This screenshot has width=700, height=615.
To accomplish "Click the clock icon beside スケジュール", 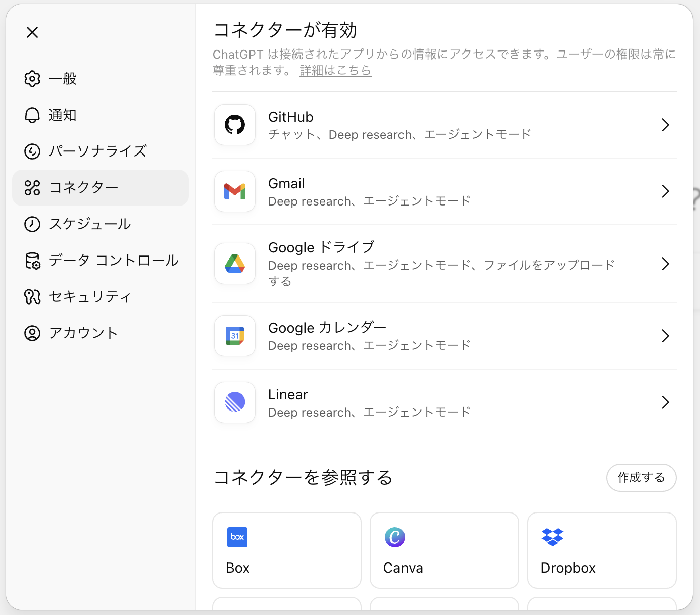I will pyautogui.click(x=32, y=224).
